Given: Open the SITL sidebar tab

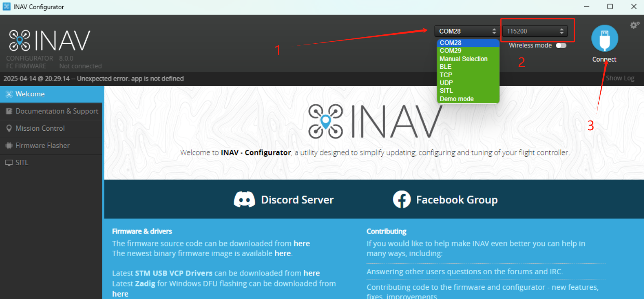Looking at the screenshot, I should 51,163.
